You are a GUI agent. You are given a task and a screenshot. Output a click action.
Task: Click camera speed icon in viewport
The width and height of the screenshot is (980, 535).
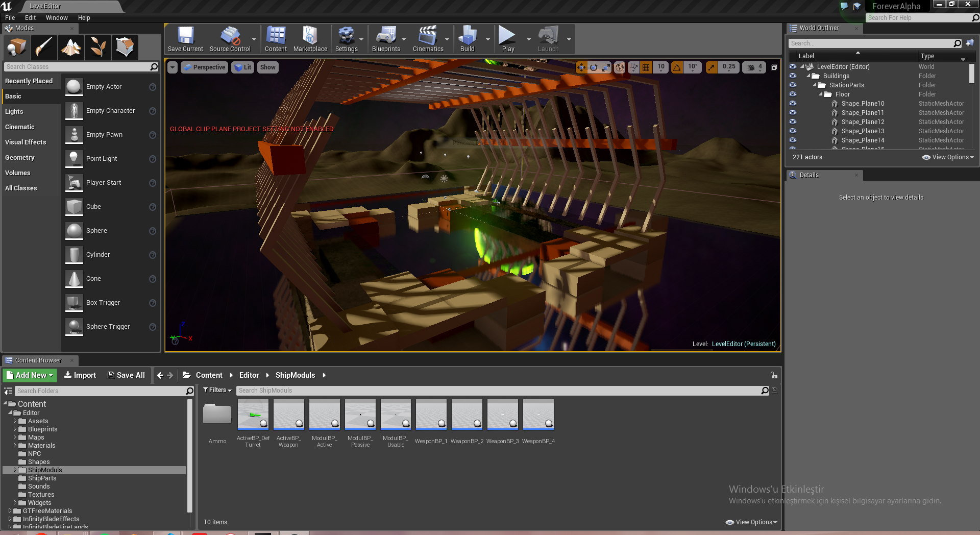(751, 67)
